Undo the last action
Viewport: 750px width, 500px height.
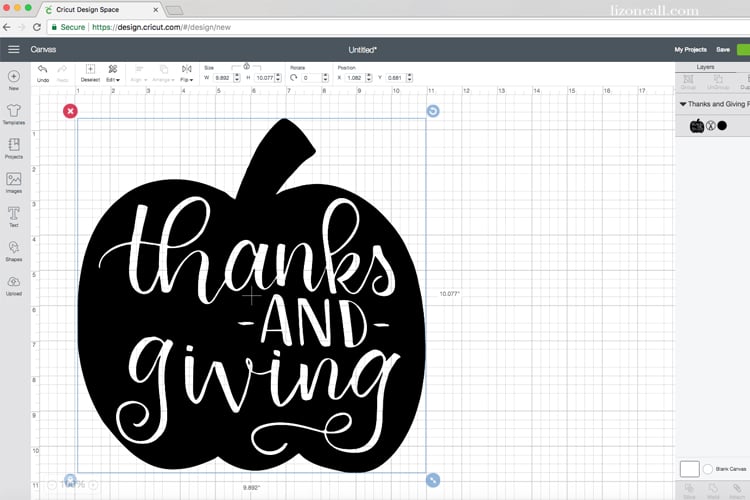43,73
